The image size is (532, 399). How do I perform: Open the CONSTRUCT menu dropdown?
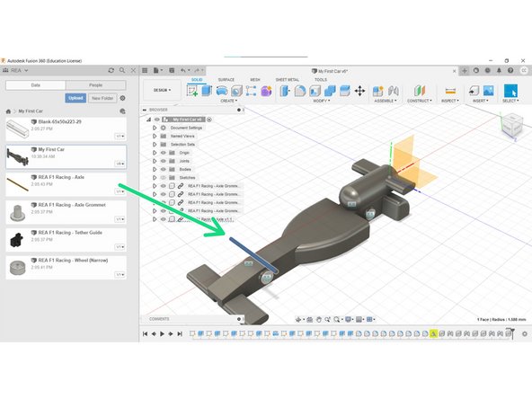(x=420, y=101)
